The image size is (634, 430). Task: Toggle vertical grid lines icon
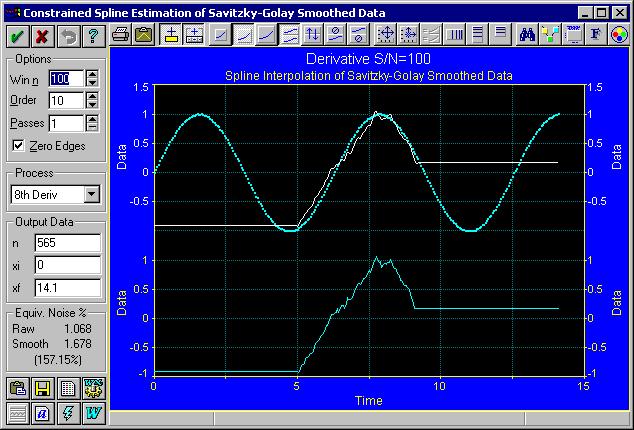tap(455, 35)
